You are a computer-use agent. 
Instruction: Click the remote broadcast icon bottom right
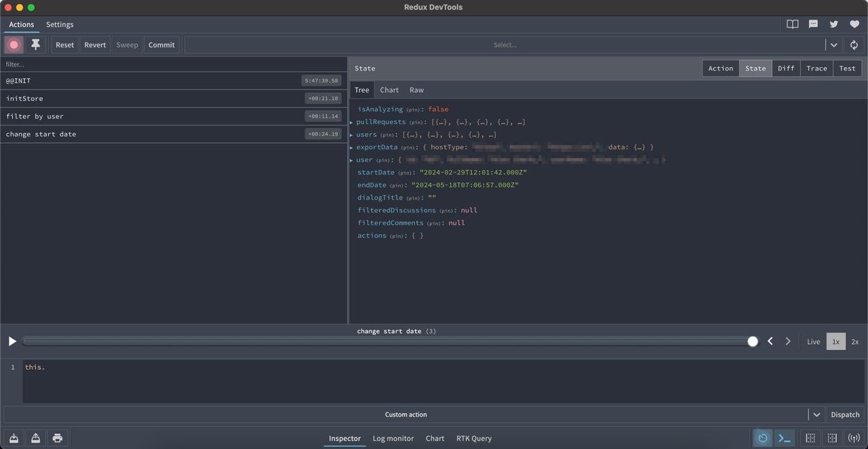coord(854,437)
